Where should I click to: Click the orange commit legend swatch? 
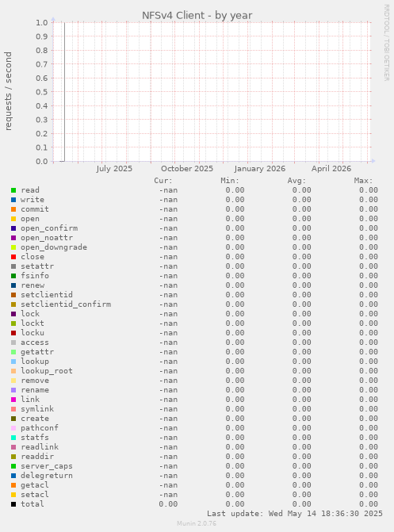[13, 209]
